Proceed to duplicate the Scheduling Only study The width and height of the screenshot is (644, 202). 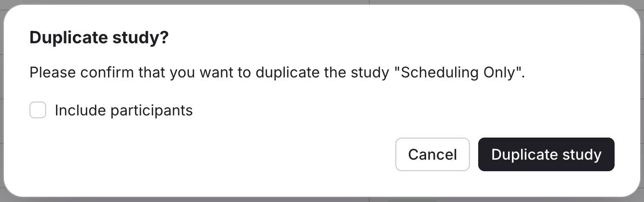(546, 154)
